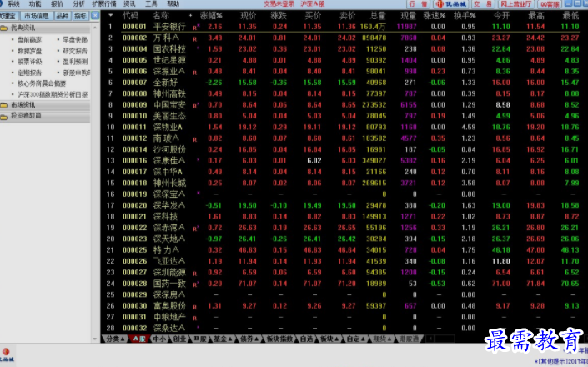The image size is (588, 367).
Task: Sort by 换手% column header
Action: point(465,16)
